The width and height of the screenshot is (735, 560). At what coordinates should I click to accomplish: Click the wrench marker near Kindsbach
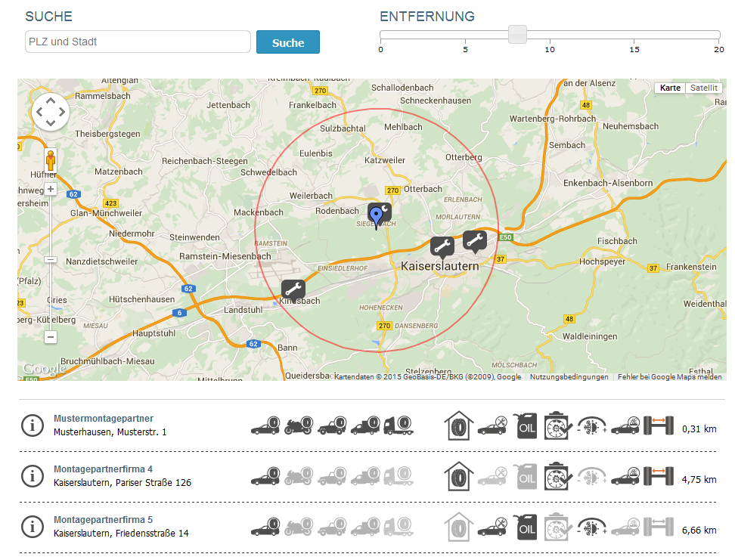coord(293,289)
